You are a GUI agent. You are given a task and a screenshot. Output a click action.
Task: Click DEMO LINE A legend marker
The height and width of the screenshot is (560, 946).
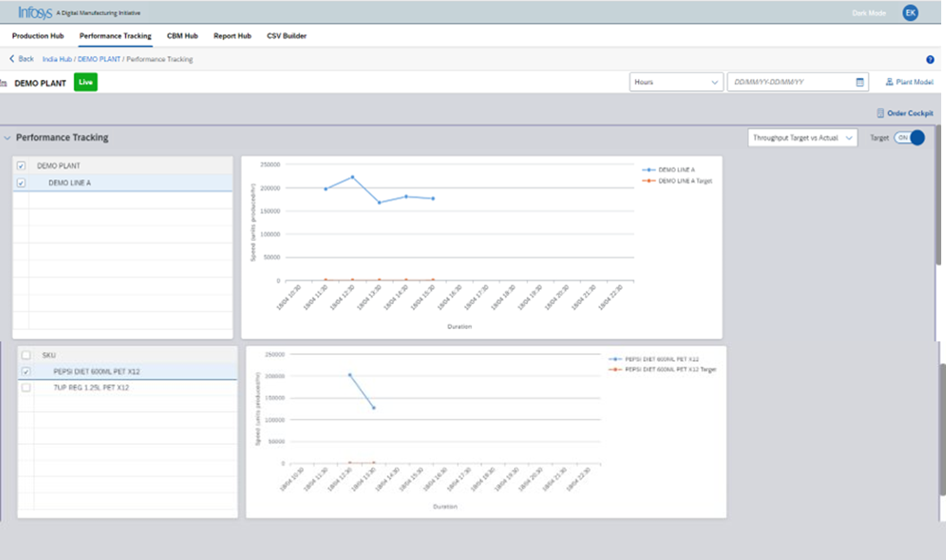tap(648, 170)
